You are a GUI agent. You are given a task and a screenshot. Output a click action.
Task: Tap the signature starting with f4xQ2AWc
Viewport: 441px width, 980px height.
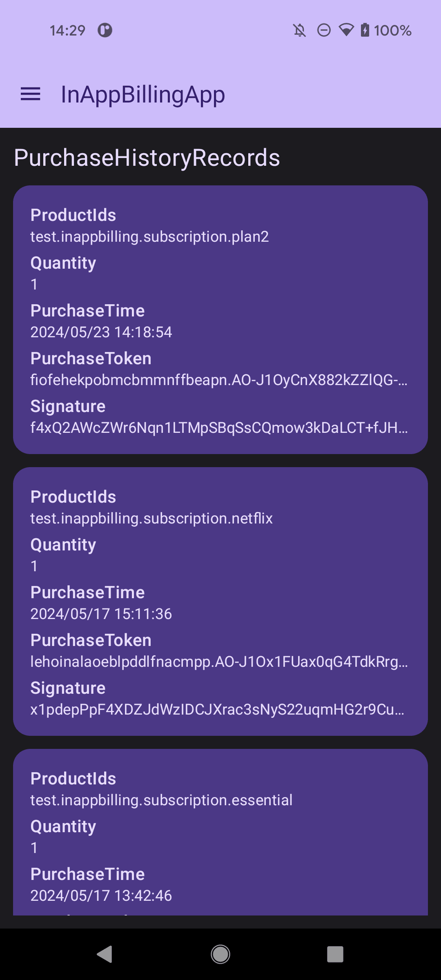(219, 428)
